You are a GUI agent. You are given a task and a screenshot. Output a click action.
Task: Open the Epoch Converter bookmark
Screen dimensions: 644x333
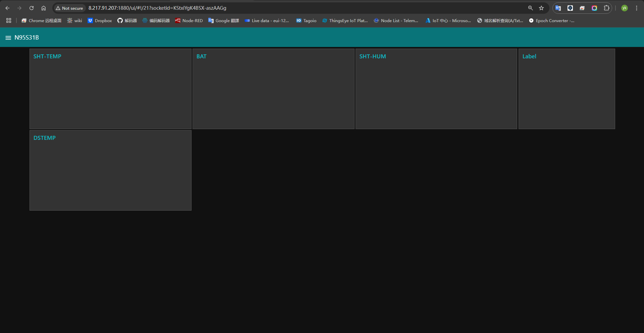point(551,21)
